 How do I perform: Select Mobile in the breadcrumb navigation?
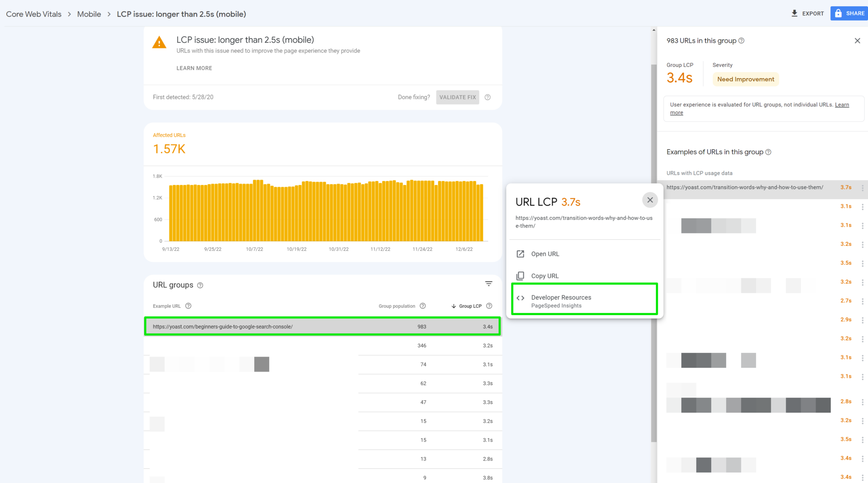point(89,14)
